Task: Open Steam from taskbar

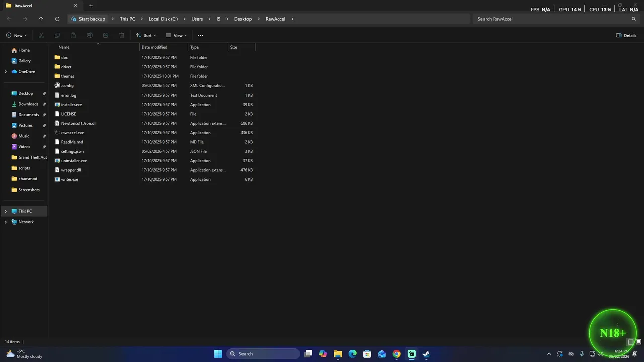Action: click(x=426, y=354)
